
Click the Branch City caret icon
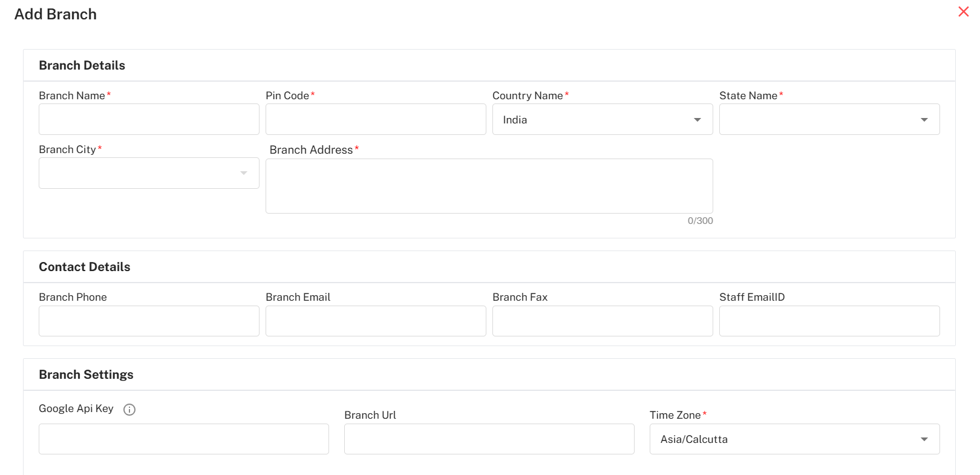coord(244,174)
